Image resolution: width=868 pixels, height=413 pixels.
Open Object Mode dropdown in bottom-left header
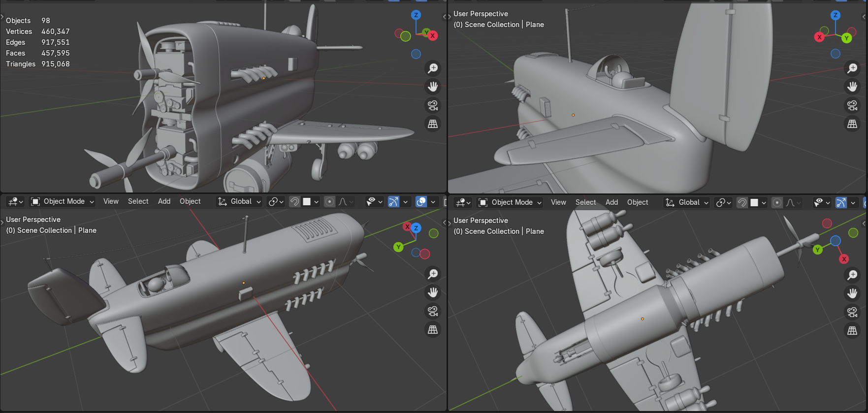(x=62, y=201)
